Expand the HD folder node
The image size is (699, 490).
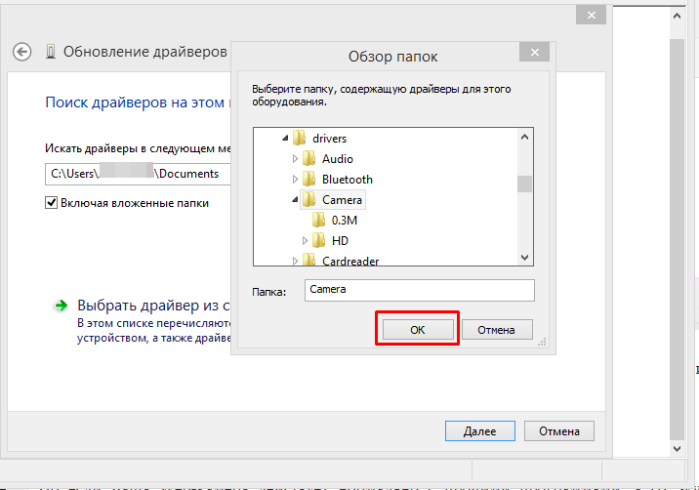point(304,241)
